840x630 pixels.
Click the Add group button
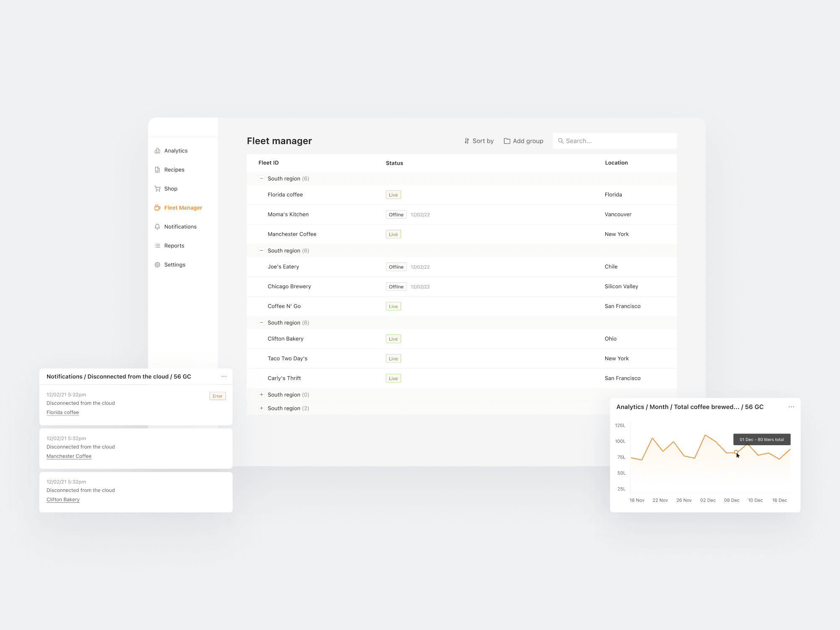click(523, 141)
